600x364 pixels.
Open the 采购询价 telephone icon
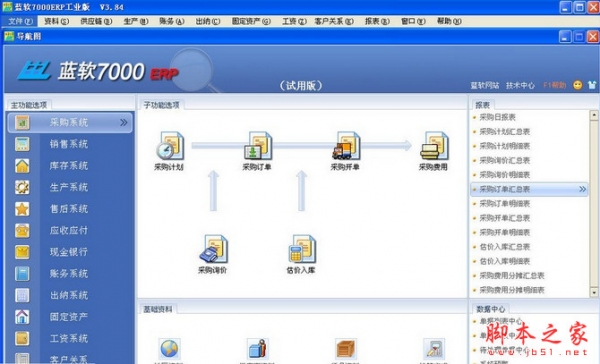[214, 249]
